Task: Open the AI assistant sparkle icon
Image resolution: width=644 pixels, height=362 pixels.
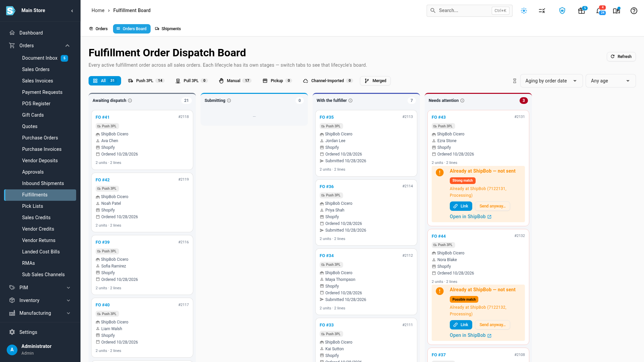Action: tap(524, 11)
